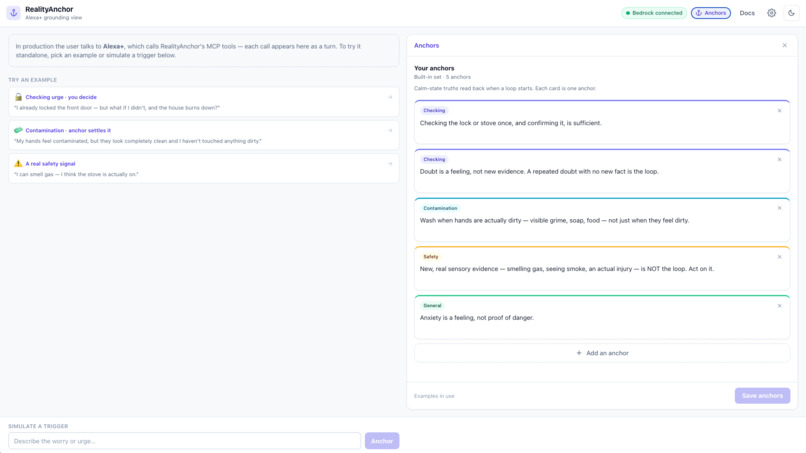Open the Docs link
This screenshot has height=453, width=806.
(747, 13)
